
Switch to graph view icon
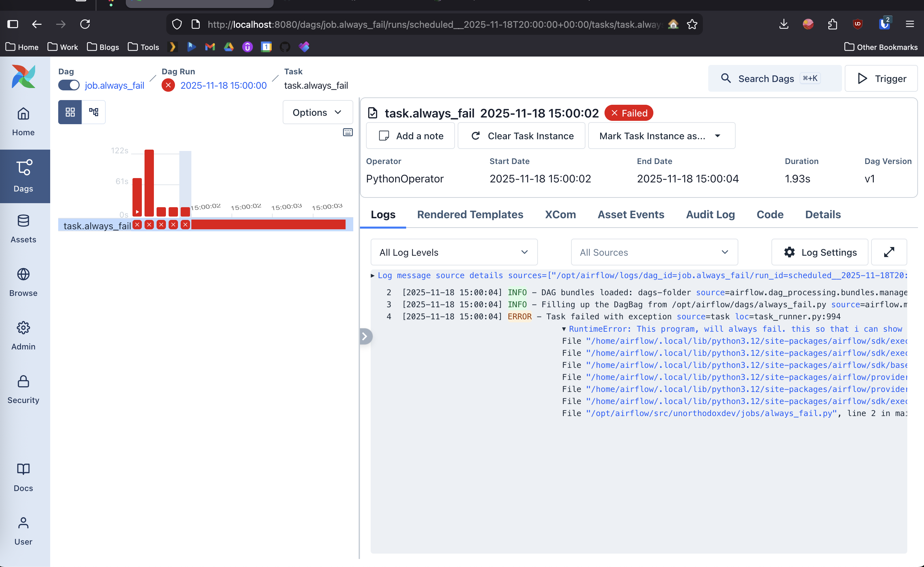[x=93, y=112]
